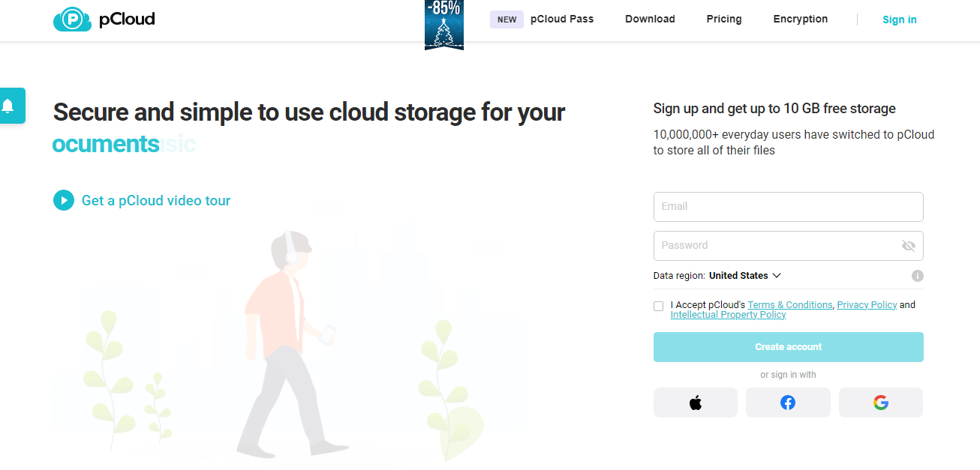Focus the Email input field
The height and width of the screenshot is (470, 980).
(x=788, y=207)
